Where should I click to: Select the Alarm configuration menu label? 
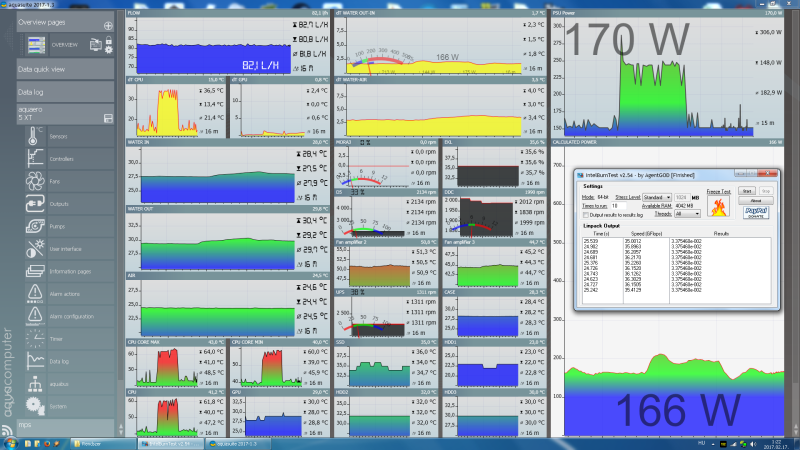(71, 316)
